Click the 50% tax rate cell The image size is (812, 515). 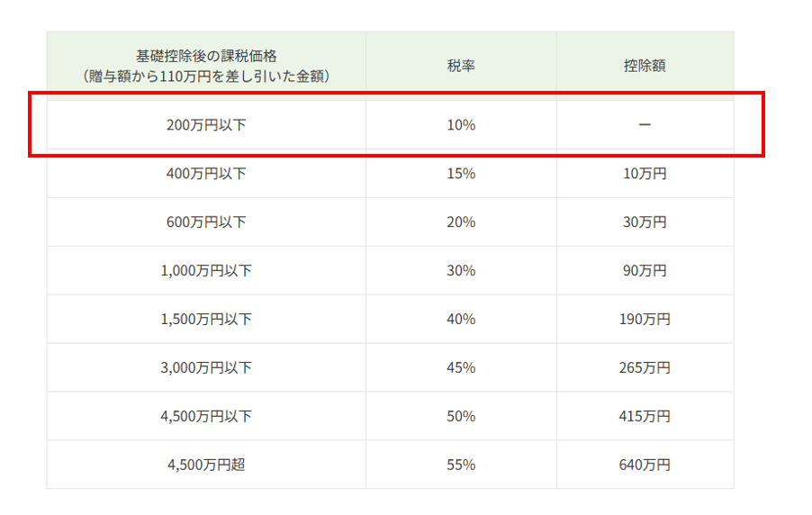(x=461, y=417)
